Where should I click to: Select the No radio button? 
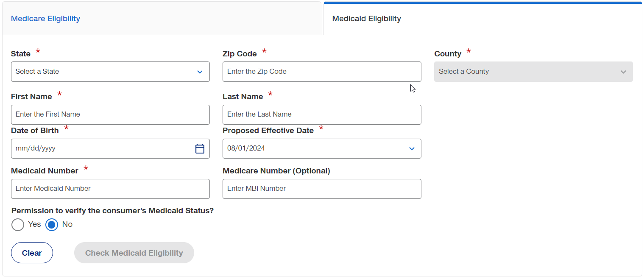(x=52, y=225)
